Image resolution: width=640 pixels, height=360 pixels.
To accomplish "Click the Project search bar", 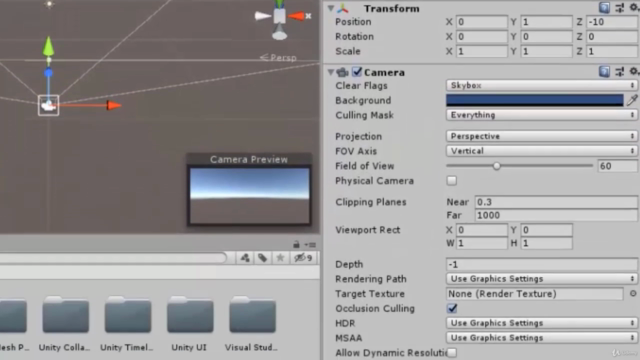I will tap(113, 258).
